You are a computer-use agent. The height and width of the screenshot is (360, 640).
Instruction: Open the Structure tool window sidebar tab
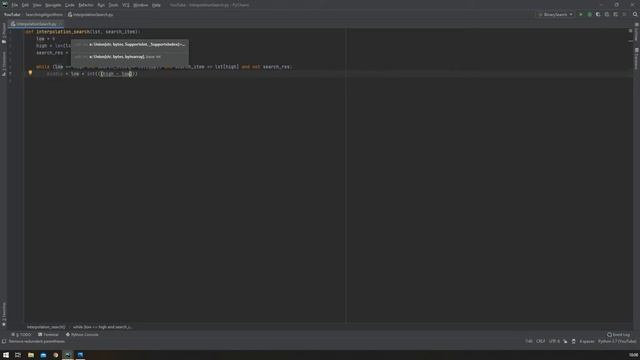[x=4, y=63]
